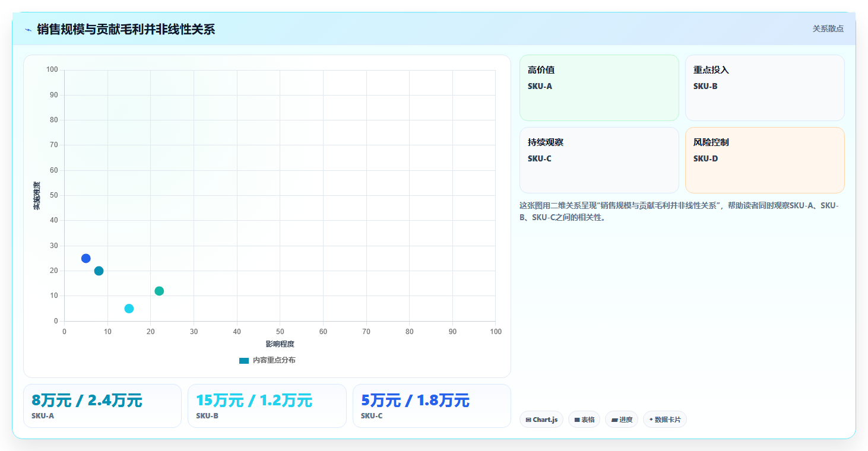Click the 关系散点 label in header

[x=828, y=28]
